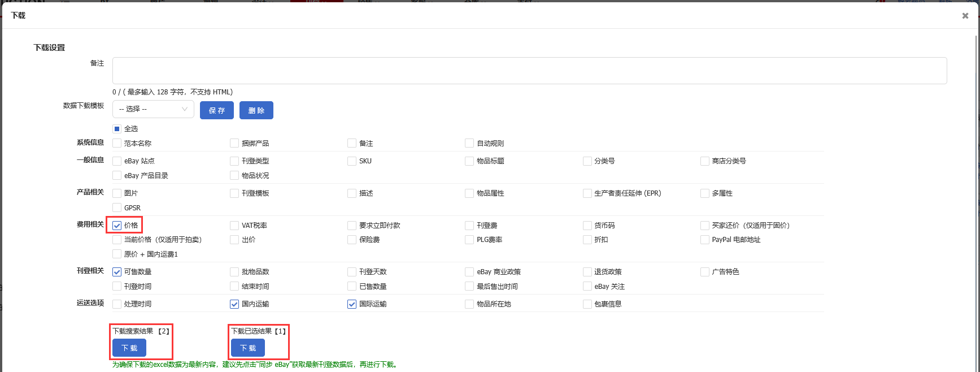Click the 保存 template button
This screenshot has width=980, height=372.
pos(217,110)
